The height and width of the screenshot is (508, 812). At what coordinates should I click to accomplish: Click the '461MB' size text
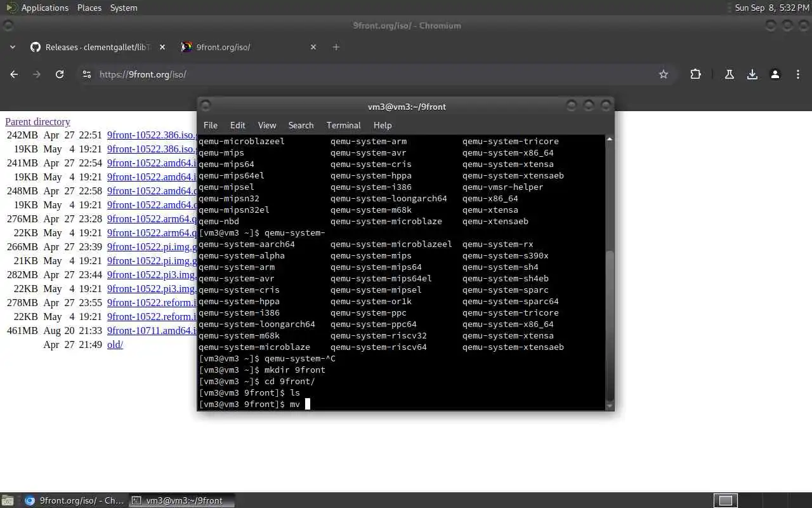(22, 330)
